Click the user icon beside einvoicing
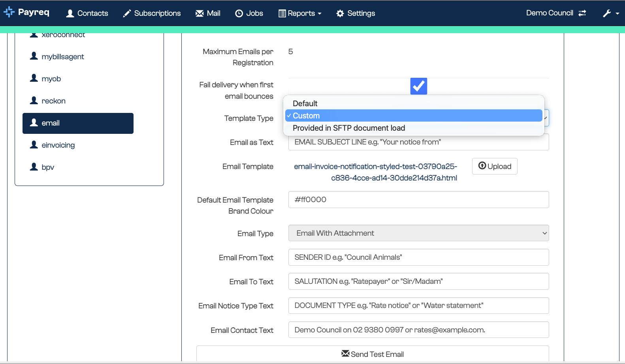Viewport: 625px width, 364px height. tap(34, 144)
